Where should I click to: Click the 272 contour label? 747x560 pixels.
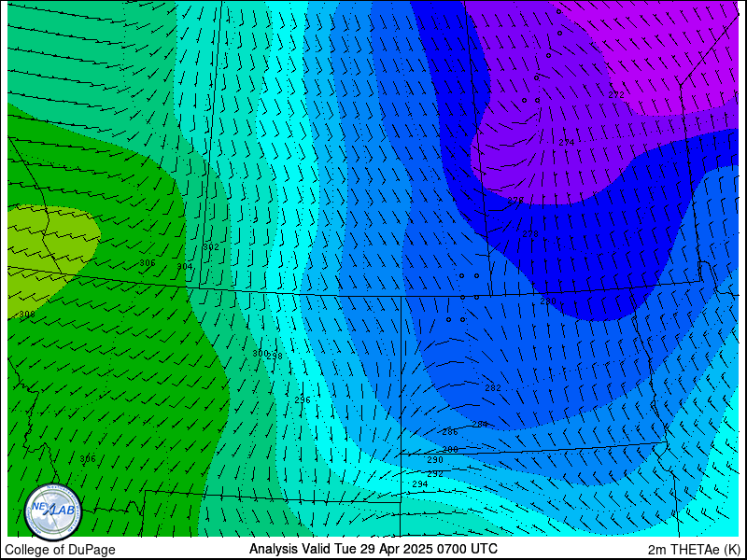tap(616, 95)
